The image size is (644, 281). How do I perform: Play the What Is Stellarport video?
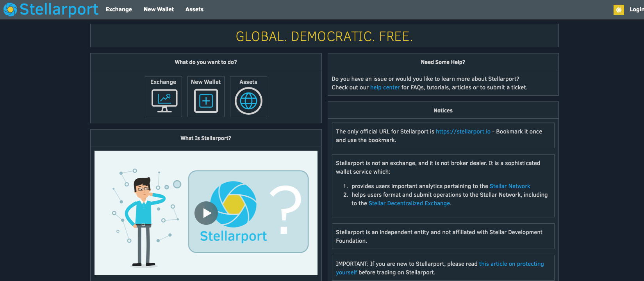tap(206, 213)
